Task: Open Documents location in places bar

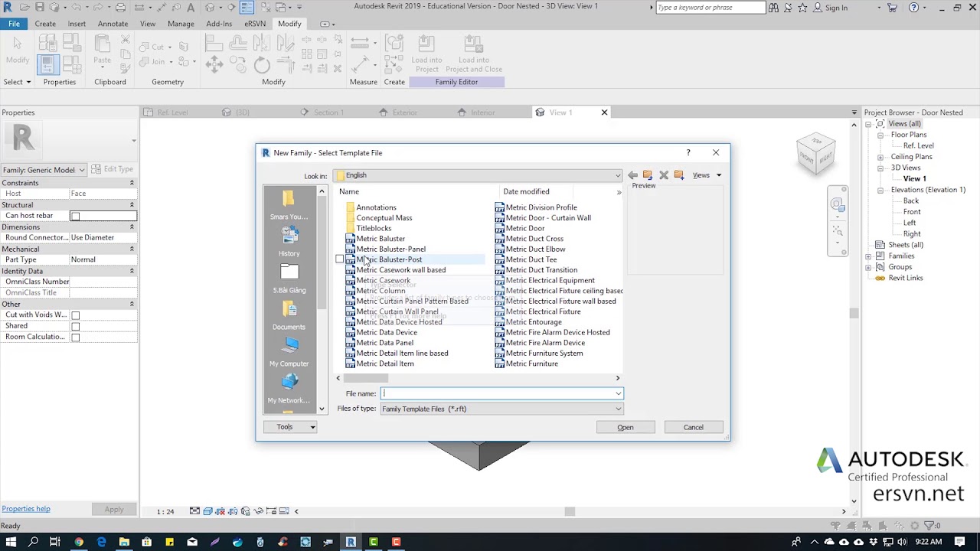Action: tap(289, 315)
